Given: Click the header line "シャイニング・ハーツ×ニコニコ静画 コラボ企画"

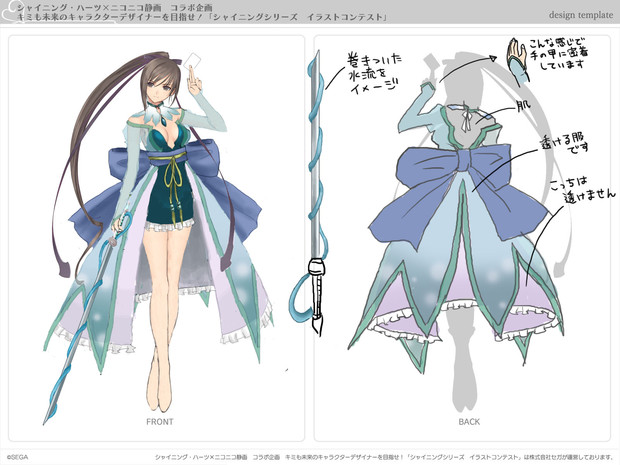Looking at the screenshot, I should click(x=115, y=8).
